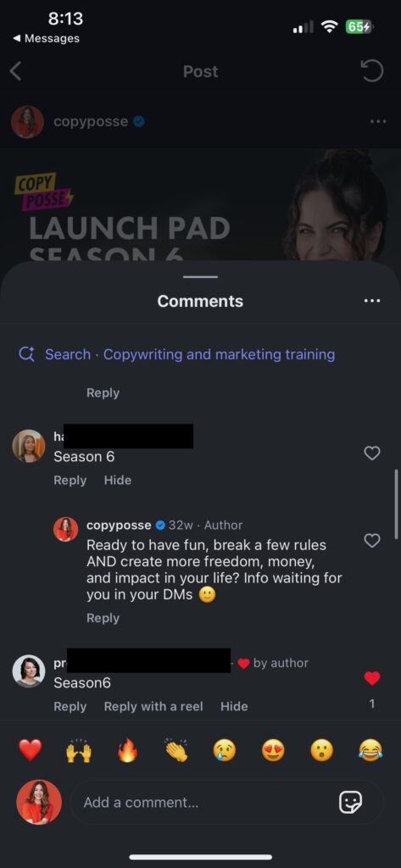
Task: Tap the sticker icon in comment field
Action: [351, 802]
